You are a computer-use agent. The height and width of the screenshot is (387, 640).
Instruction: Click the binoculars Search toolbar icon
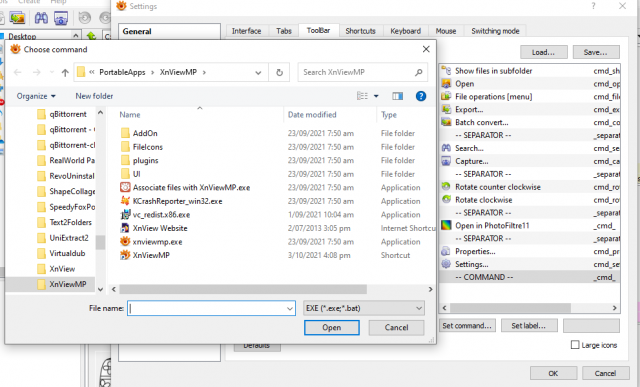tap(41, 18)
